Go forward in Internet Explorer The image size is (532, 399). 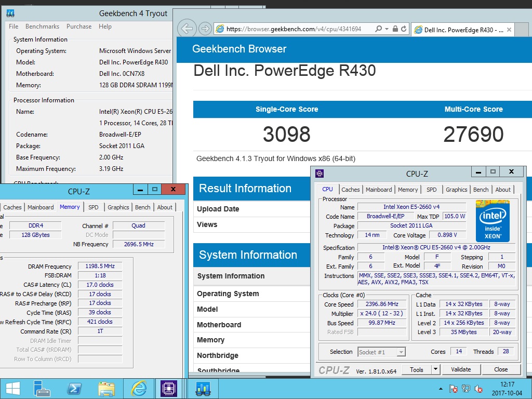(205, 29)
